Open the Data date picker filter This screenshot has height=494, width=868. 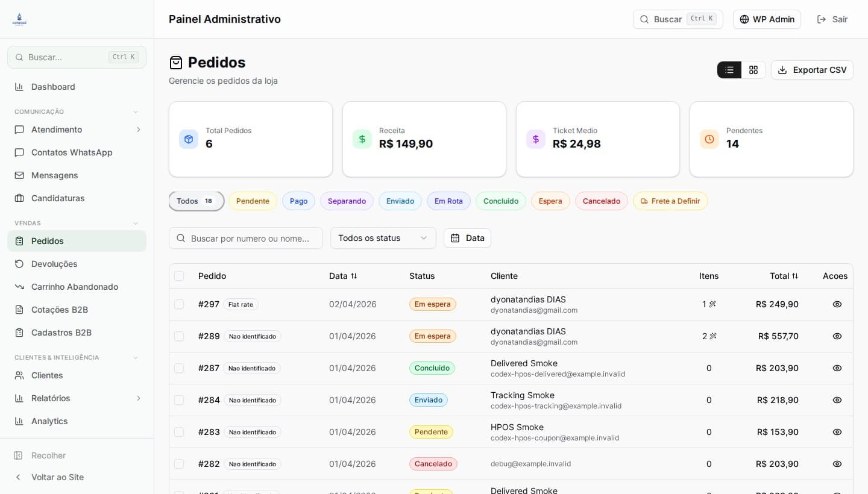467,238
